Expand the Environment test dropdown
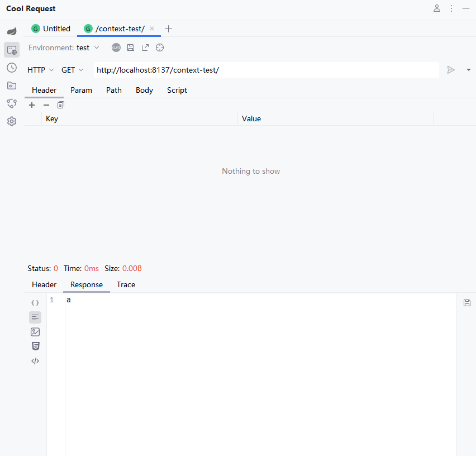Image resolution: width=476 pixels, height=456 pixels. (88, 47)
